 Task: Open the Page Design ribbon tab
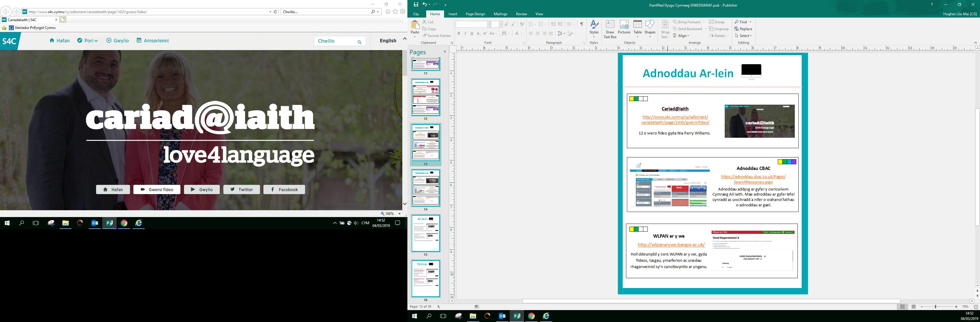[x=475, y=14]
